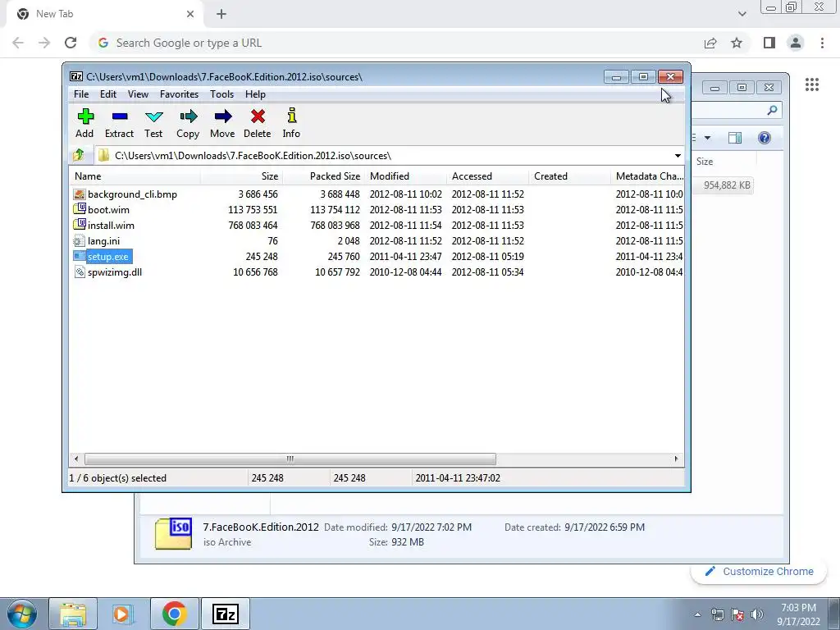Open a new Chrome tab
Screen dimensions: 840x630
click(221, 14)
